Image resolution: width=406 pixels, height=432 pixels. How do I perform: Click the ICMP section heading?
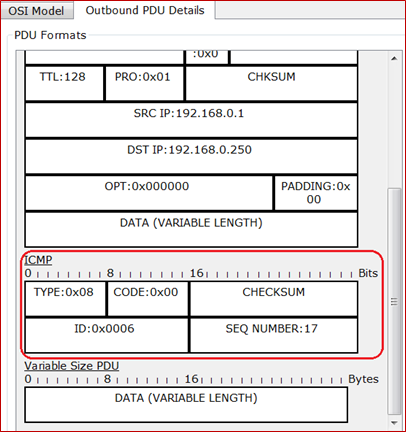click(x=38, y=260)
